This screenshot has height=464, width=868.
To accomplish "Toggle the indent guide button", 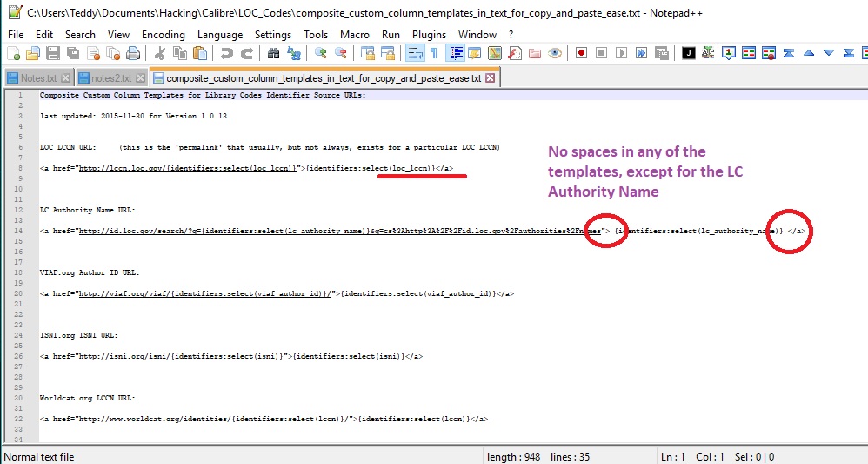I will (455, 53).
